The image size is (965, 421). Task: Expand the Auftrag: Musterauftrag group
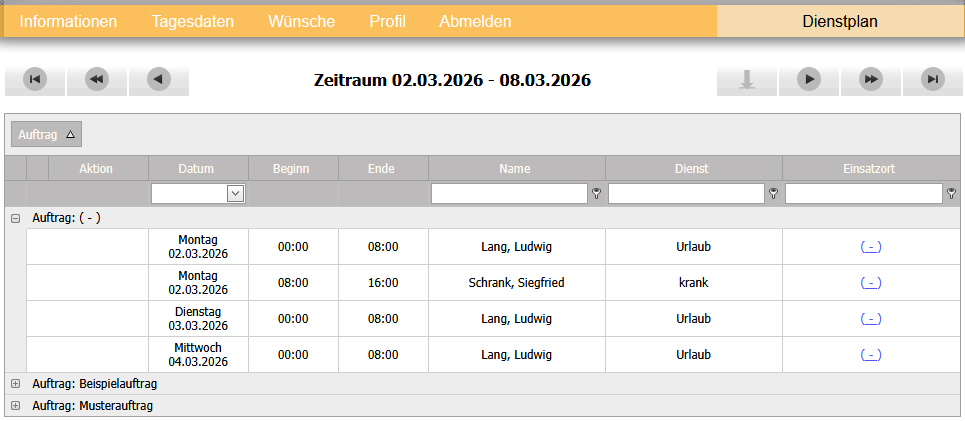15,406
